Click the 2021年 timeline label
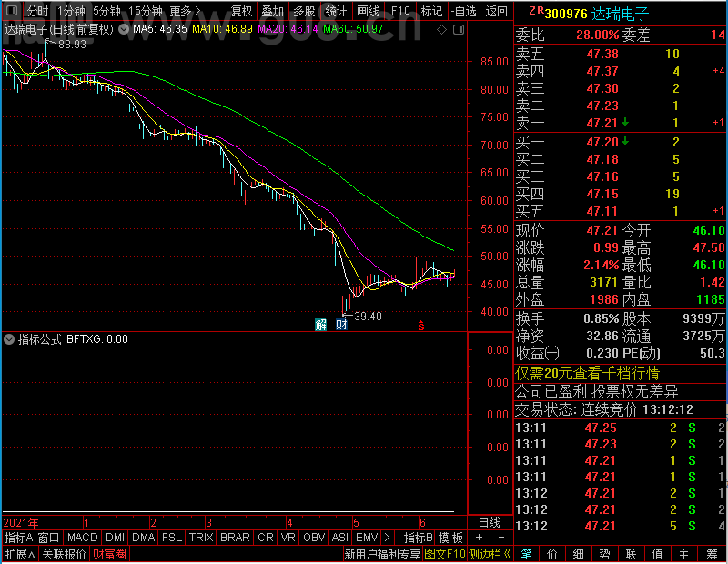 point(21,523)
